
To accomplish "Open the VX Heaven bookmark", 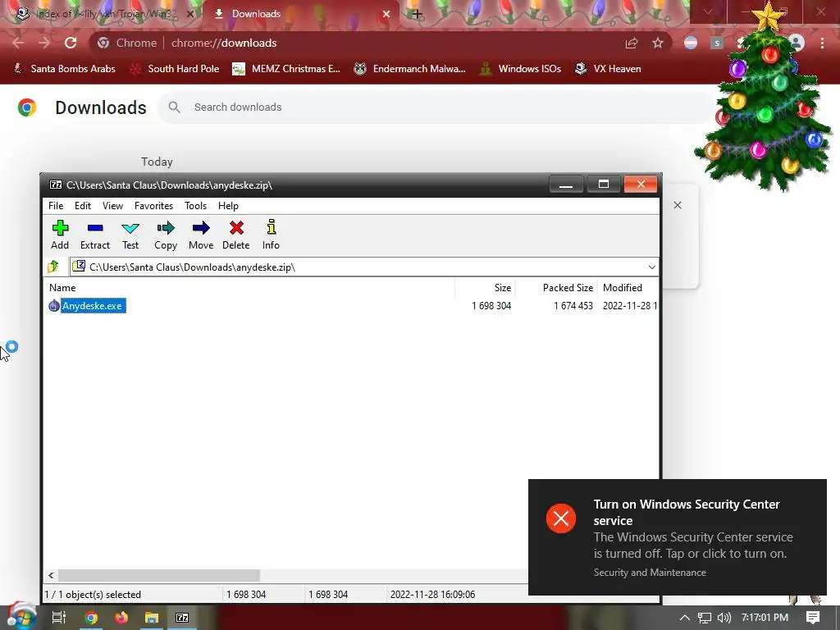I will point(608,69).
